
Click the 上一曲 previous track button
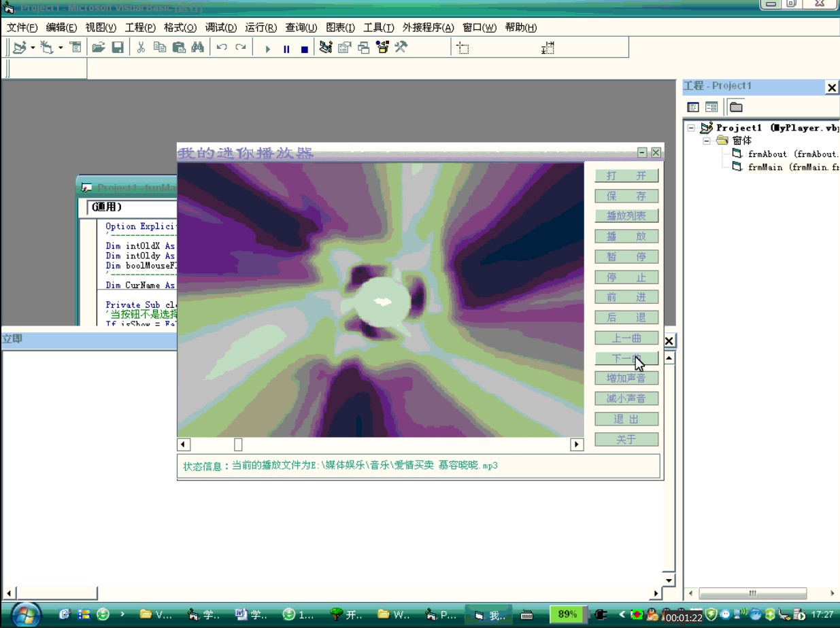626,337
